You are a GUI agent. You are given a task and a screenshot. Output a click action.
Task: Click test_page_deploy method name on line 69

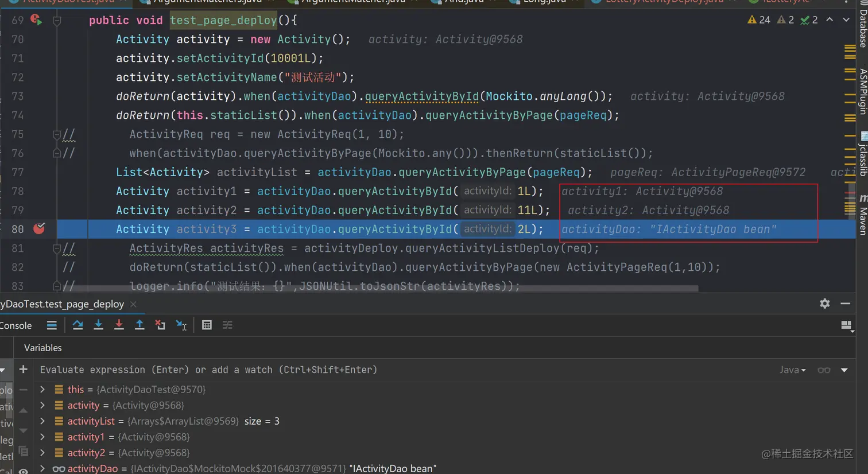[x=223, y=21]
